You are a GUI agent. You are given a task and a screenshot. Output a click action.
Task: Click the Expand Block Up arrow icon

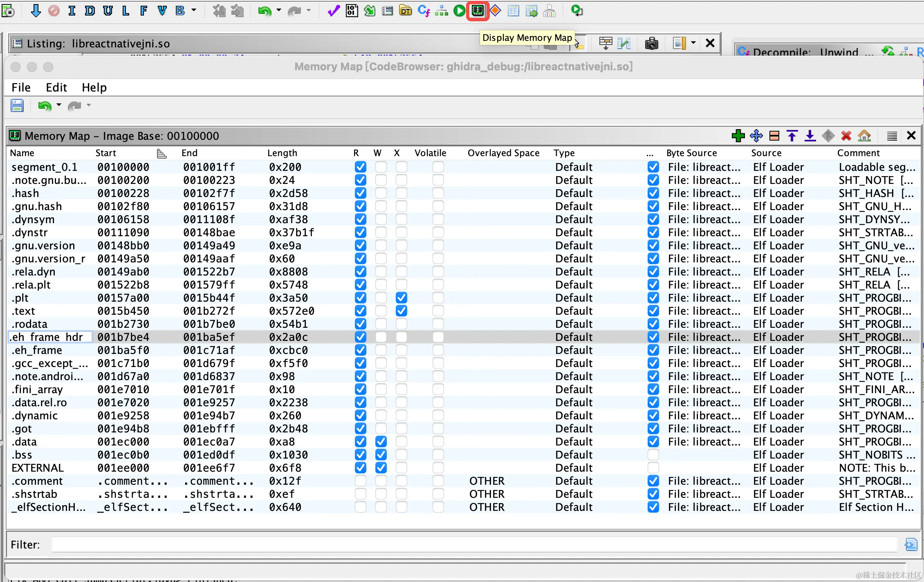pos(792,136)
